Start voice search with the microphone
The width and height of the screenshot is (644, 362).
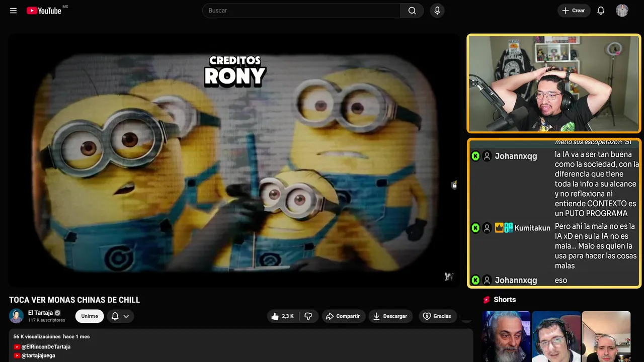pos(437,11)
